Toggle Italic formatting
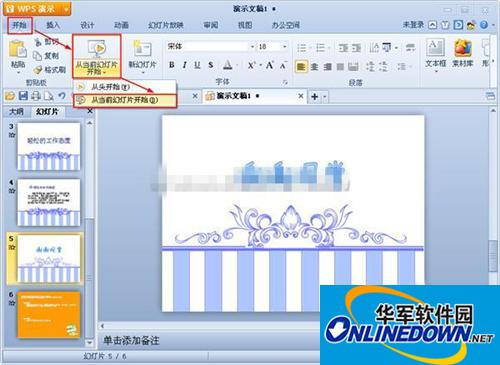 184,65
